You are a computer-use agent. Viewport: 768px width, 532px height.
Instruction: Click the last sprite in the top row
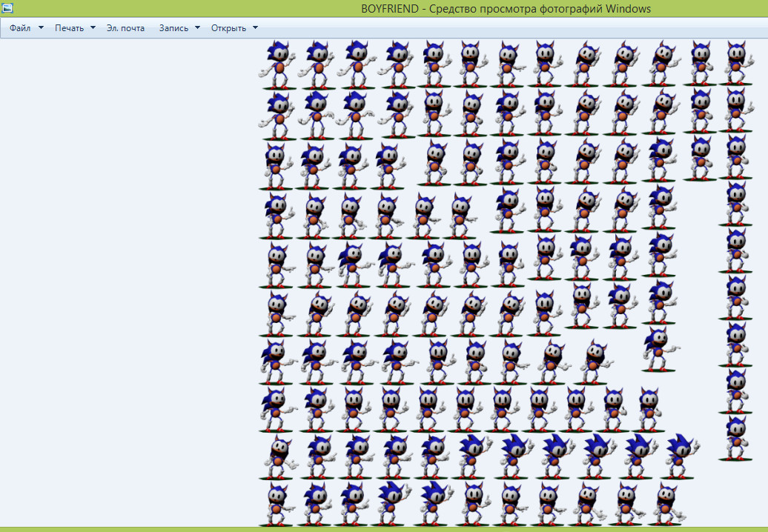(x=735, y=63)
